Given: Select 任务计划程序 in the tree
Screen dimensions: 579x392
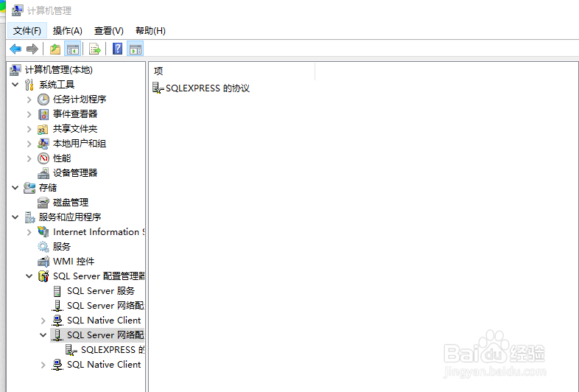Looking at the screenshot, I should [80, 99].
